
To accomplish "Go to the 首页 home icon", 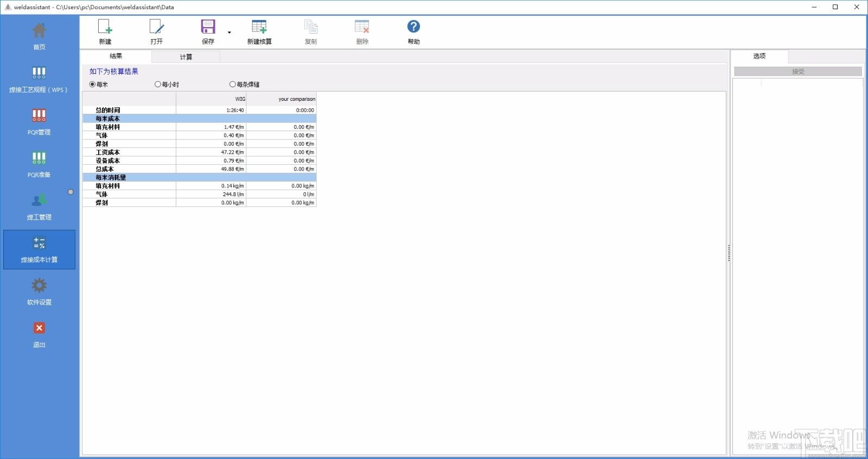I will pos(39,31).
